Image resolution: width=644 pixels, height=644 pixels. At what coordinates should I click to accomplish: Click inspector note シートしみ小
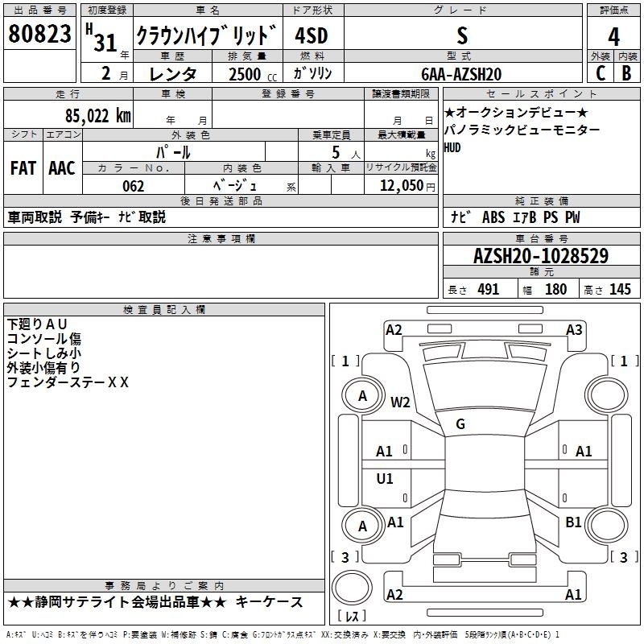pos(44,353)
